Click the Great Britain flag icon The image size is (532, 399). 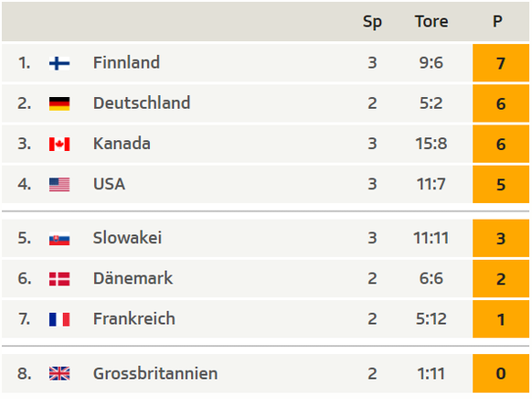[59, 373]
